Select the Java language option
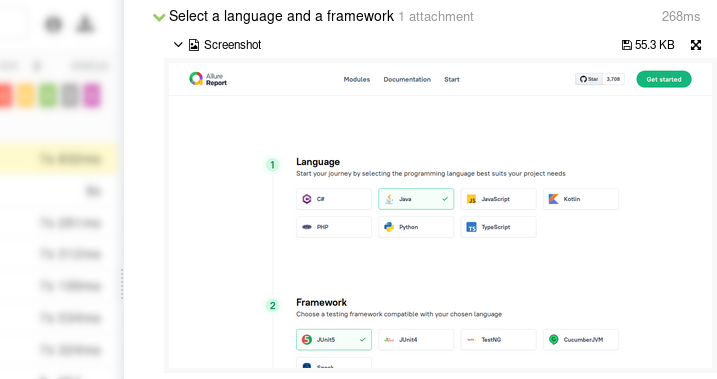This screenshot has width=717, height=379. [416, 199]
